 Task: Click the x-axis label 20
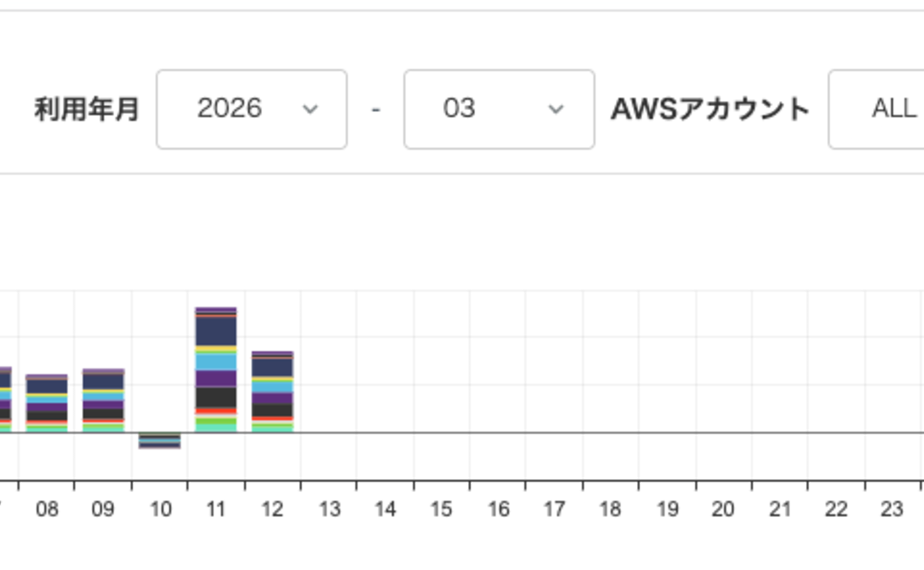tap(723, 509)
